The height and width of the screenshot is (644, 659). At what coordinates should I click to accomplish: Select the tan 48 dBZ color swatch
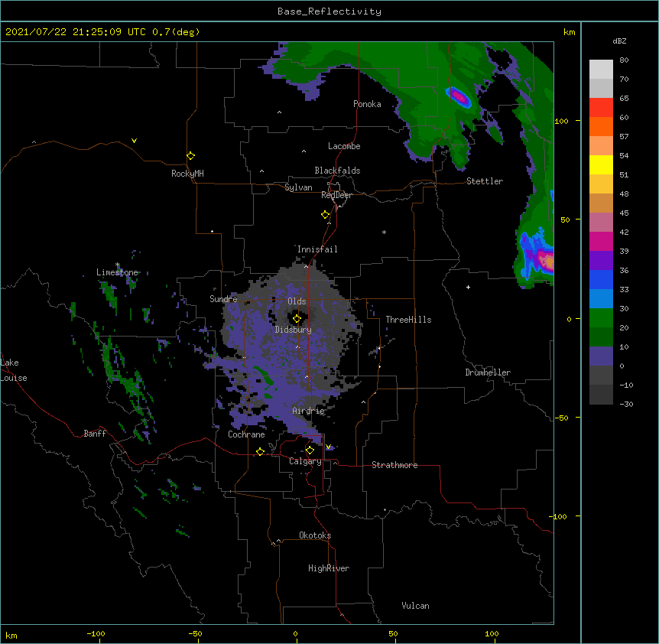601,203
